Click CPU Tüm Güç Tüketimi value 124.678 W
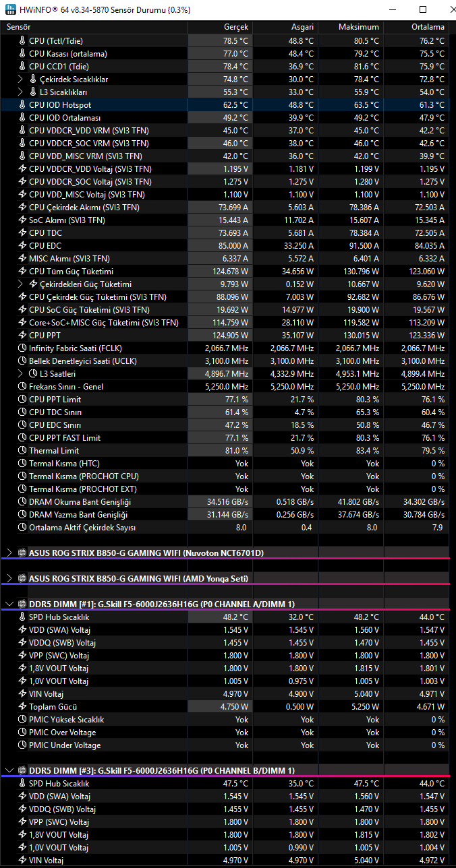456x868 pixels. [229, 271]
